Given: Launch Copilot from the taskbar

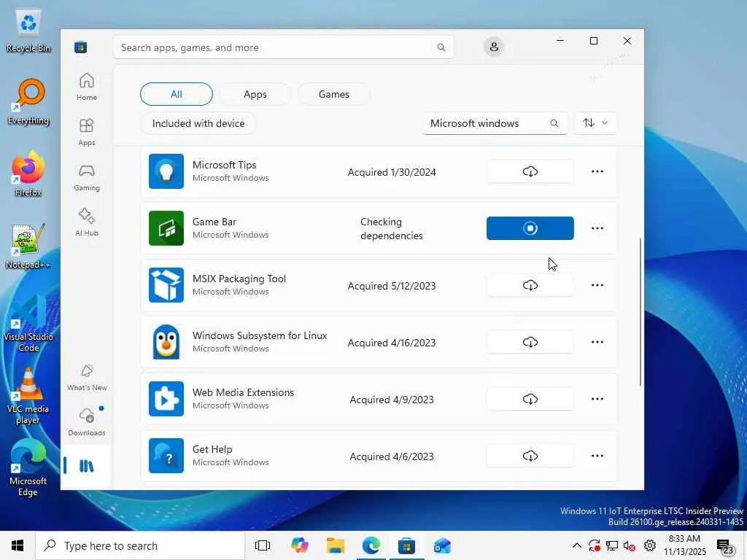Looking at the screenshot, I should 299,545.
